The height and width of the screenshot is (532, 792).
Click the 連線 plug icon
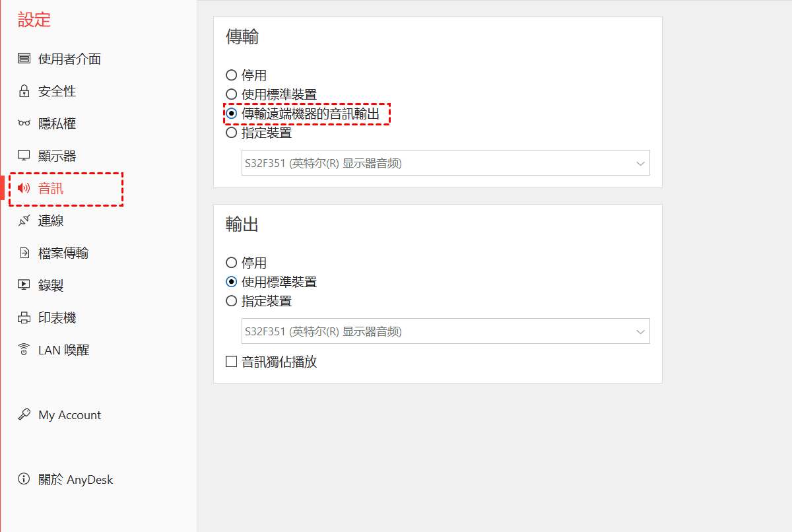(x=24, y=220)
